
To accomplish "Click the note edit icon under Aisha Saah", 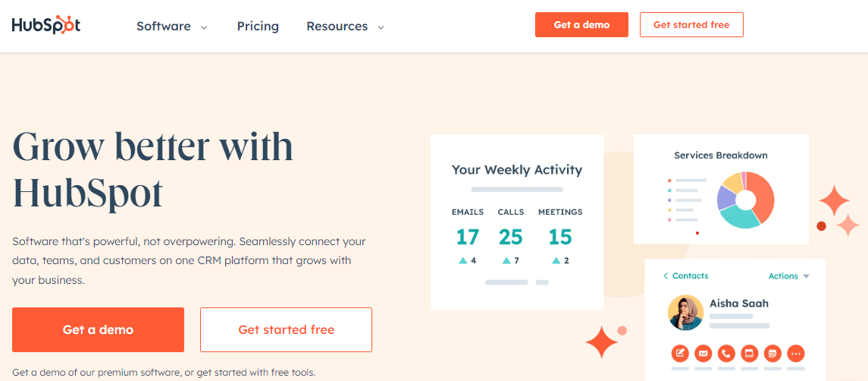I will point(680,353).
